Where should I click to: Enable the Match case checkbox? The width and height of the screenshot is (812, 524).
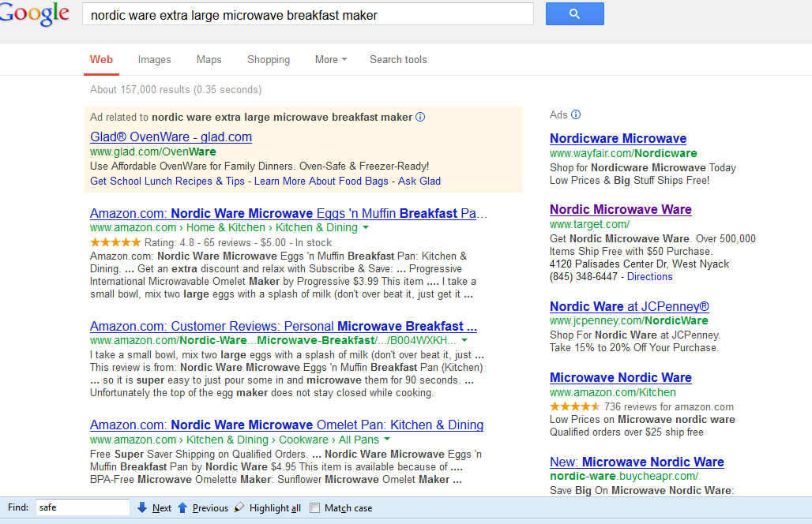click(314, 507)
